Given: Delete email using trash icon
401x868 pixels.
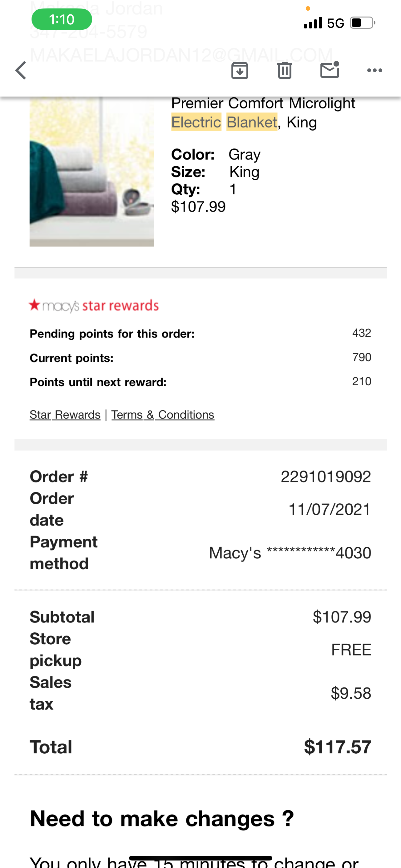Looking at the screenshot, I should pyautogui.click(x=285, y=70).
